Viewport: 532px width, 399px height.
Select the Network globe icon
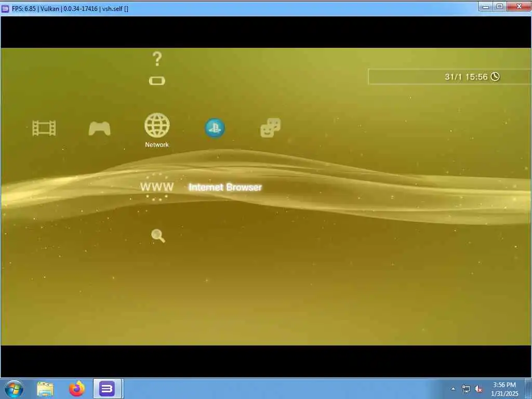(x=157, y=125)
